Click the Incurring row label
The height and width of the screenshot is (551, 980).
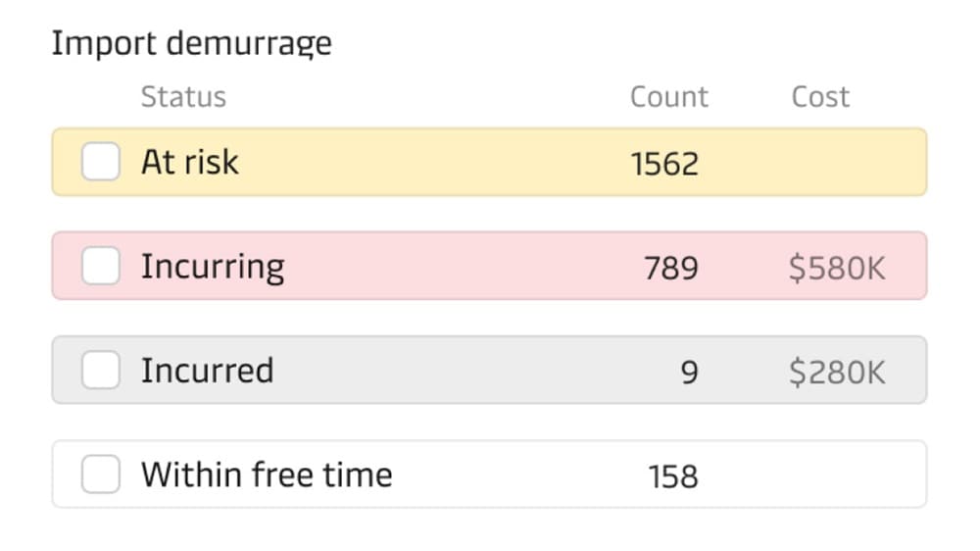213,266
